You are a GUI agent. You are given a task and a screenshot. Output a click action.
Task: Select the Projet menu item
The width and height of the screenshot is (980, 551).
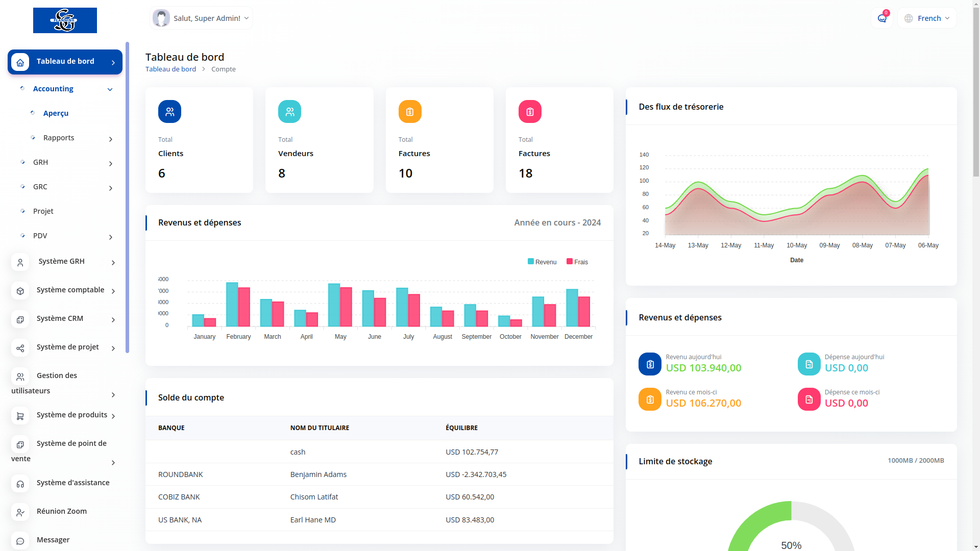(43, 211)
